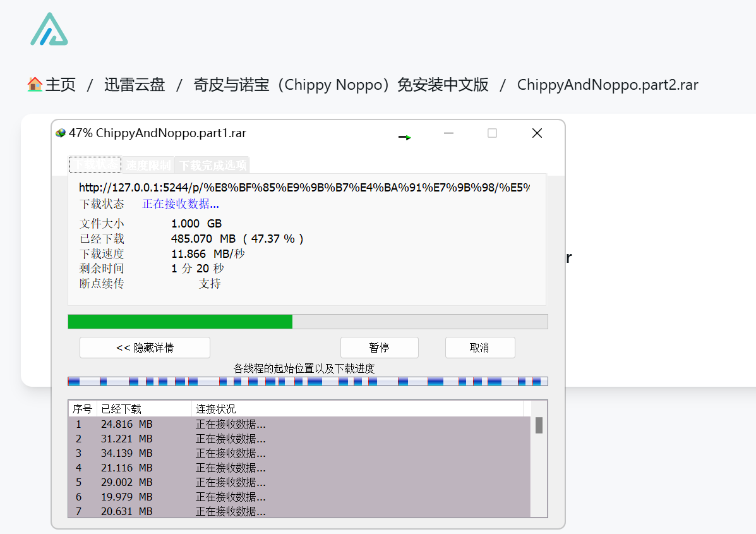This screenshot has height=534, width=756.
Task: Cancel the download with 取消
Action: coord(480,348)
